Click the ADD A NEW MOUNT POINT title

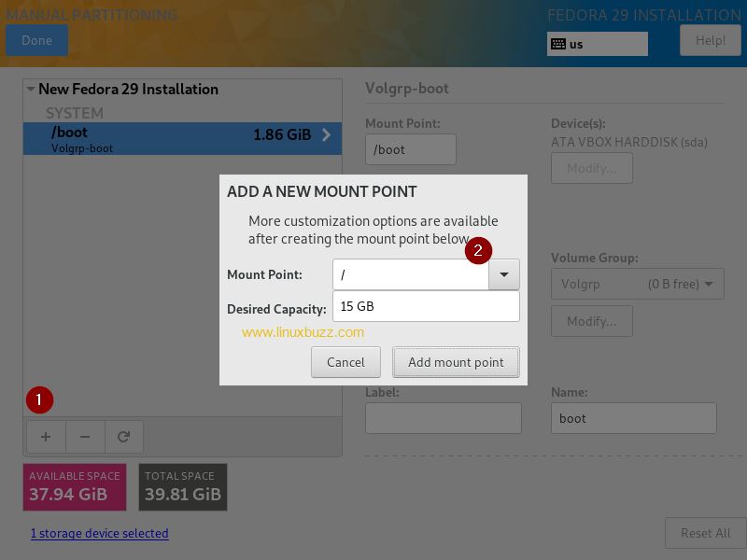click(x=321, y=191)
